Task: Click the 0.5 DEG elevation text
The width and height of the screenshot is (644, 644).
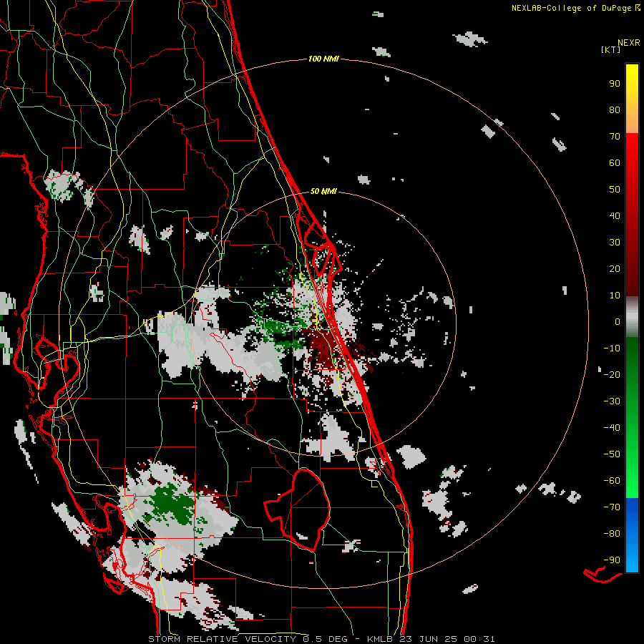Action: (325, 639)
